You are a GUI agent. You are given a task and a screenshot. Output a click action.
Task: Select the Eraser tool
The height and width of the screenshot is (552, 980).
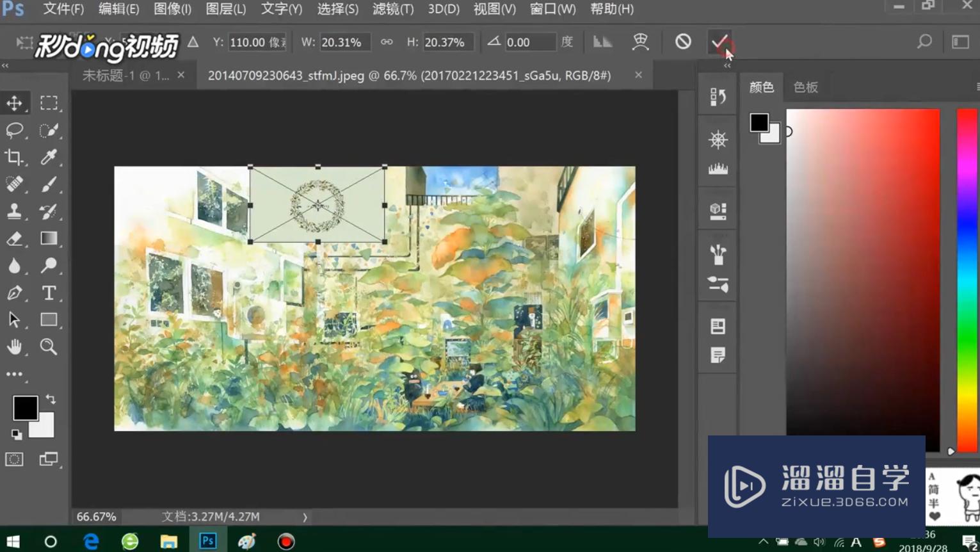pos(14,238)
